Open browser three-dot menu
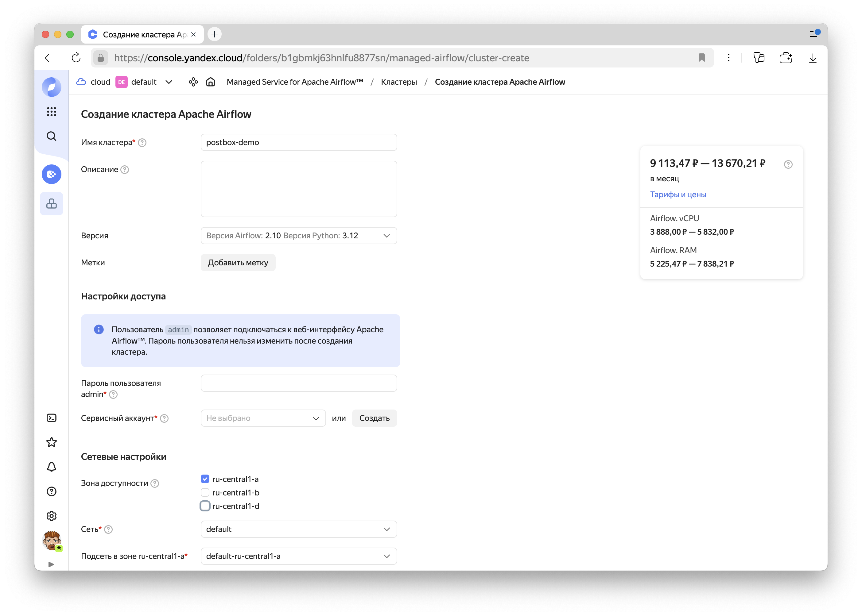 click(x=728, y=58)
